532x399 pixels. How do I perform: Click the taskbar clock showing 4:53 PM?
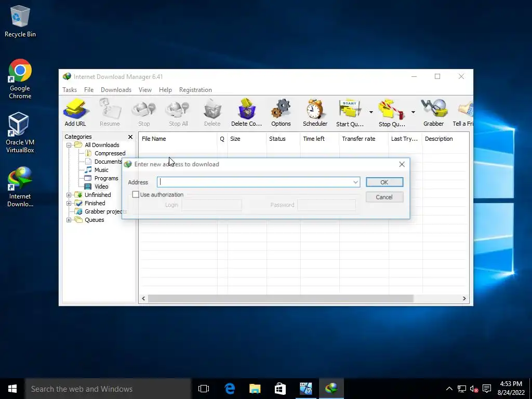pyautogui.click(x=511, y=389)
